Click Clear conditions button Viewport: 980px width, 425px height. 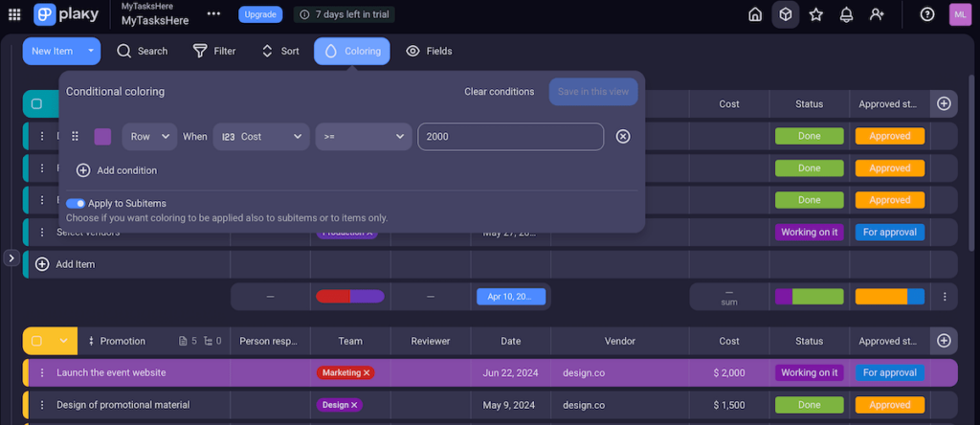[x=499, y=92]
